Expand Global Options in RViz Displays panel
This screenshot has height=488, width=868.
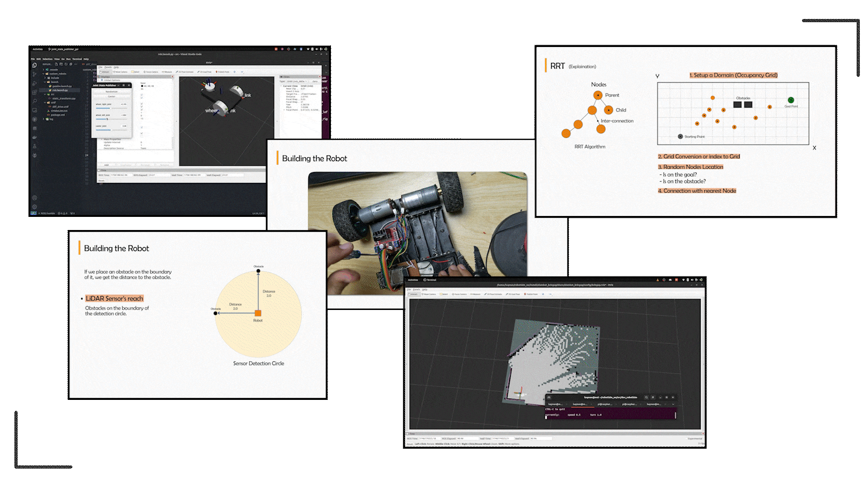click(x=99, y=80)
